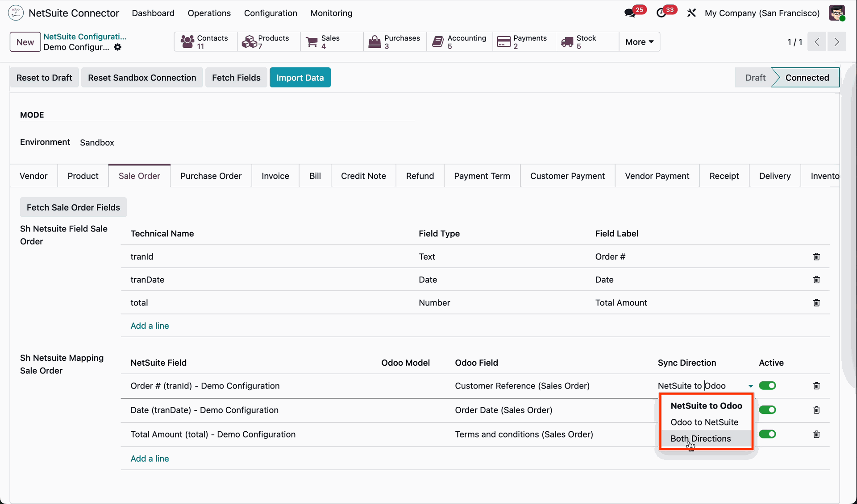This screenshot has width=857, height=504.
Task: Click Fetch Sale Order Fields button
Action: pos(73,207)
